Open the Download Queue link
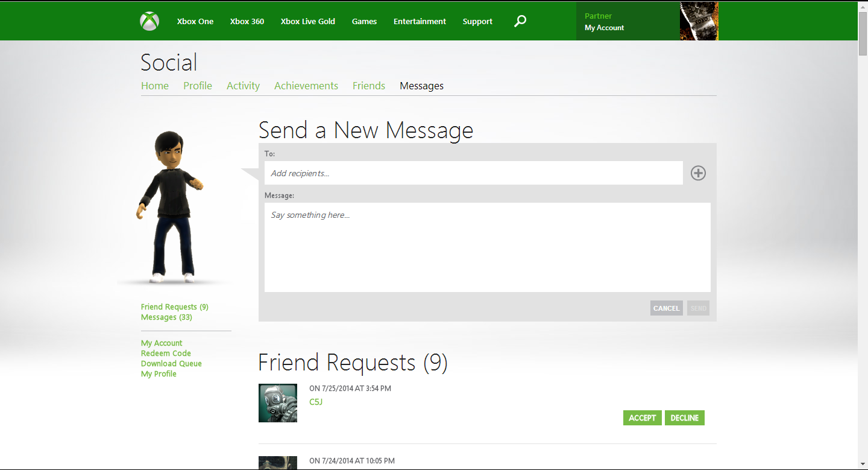 coord(171,364)
